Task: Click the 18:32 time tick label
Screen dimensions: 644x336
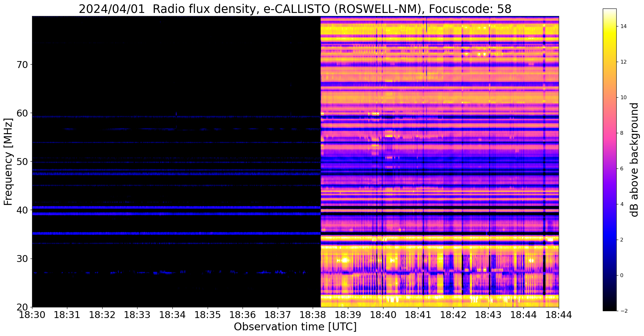Action: 102,314
